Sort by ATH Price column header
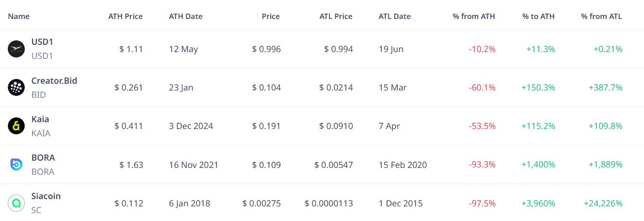The width and height of the screenshot is (644, 221). tap(125, 16)
